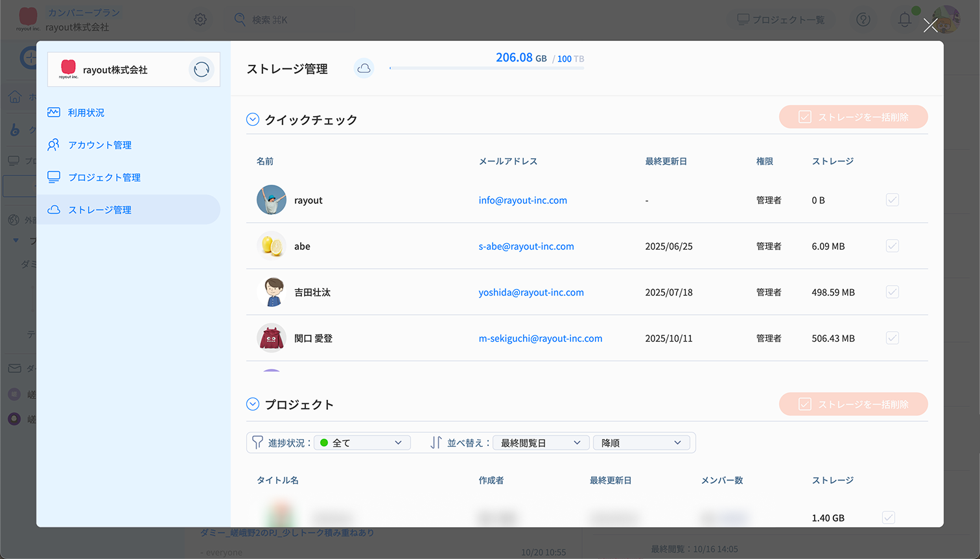Click the 498.59 MB storage value
This screenshot has width=980, height=559.
833,292
